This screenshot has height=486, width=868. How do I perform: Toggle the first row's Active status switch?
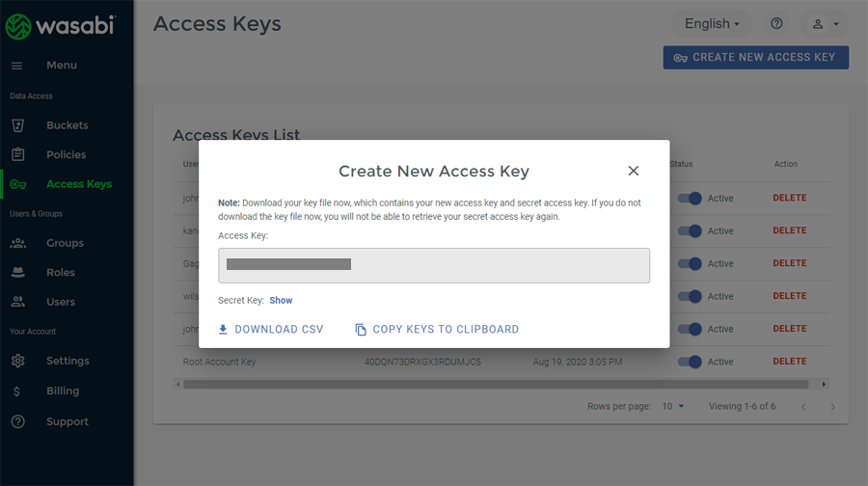pyautogui.click(x=690, y=199)
